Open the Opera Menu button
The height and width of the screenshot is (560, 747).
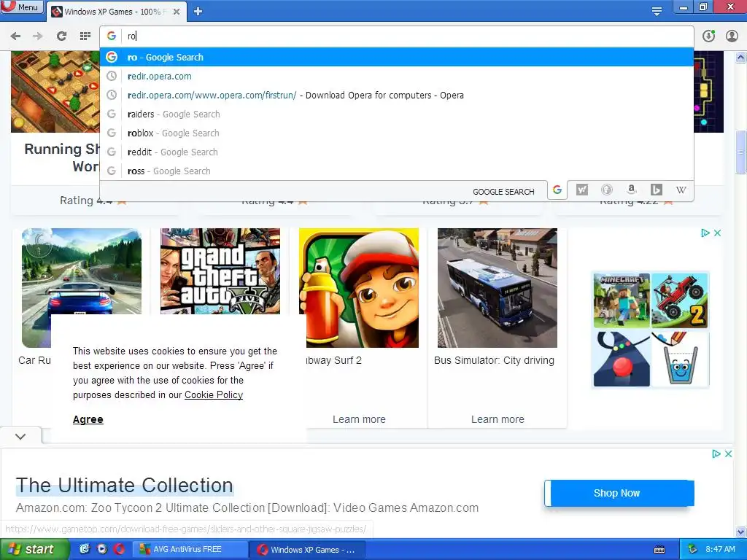(21, 7)
